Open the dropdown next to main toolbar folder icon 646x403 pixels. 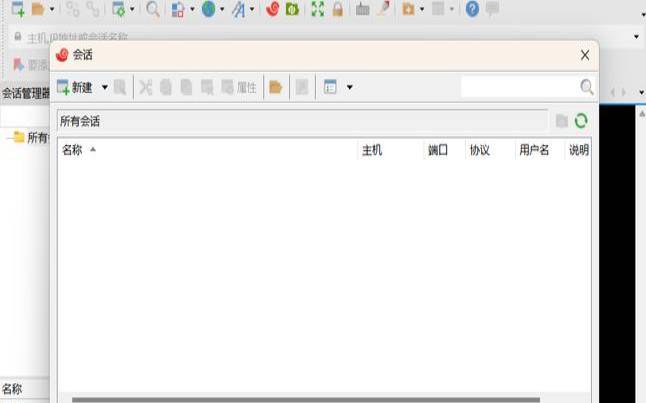tap(52, 9)
